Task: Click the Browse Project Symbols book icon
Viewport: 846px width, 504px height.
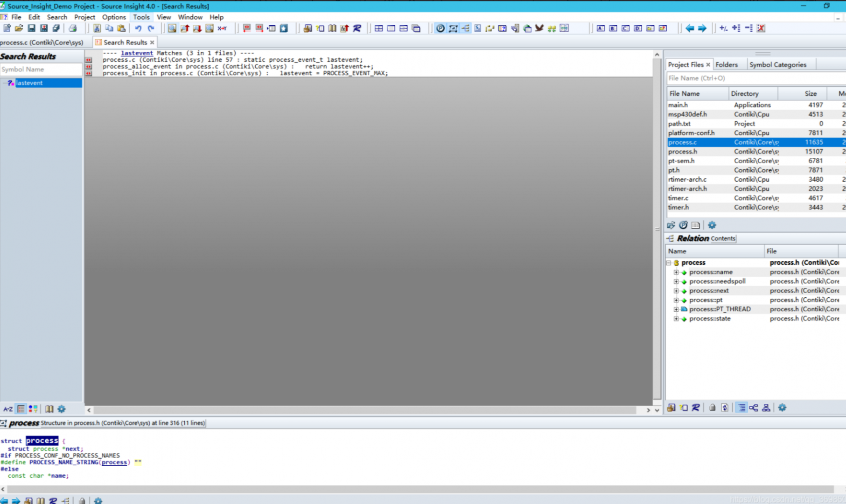Action: coord(332,28)
